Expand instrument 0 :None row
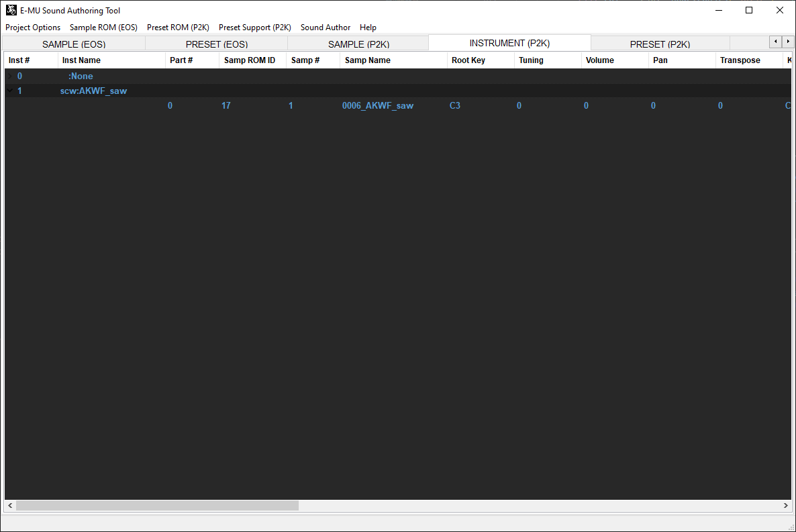Viewport: 796px width, 532px height. pyautogui.click(x=9, y=76)
